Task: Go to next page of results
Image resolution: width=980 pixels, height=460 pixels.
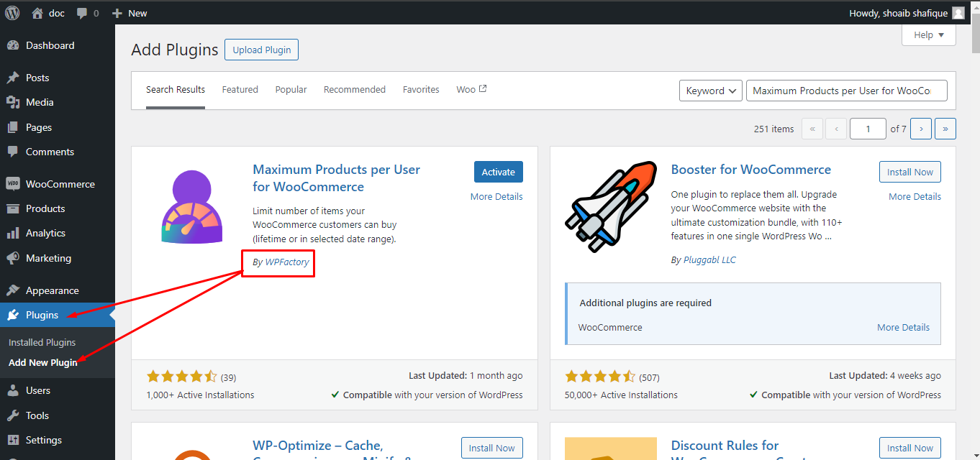Action: point(921,129)
